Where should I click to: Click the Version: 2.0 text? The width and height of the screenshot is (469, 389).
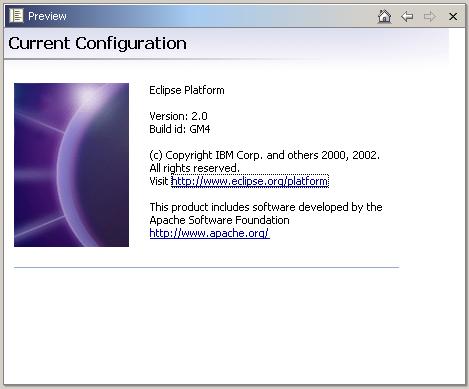pos(178,116)
